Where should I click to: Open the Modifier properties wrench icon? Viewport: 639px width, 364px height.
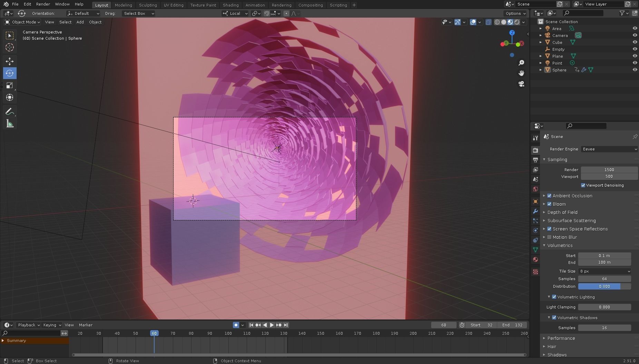click(x=535, y=211)
